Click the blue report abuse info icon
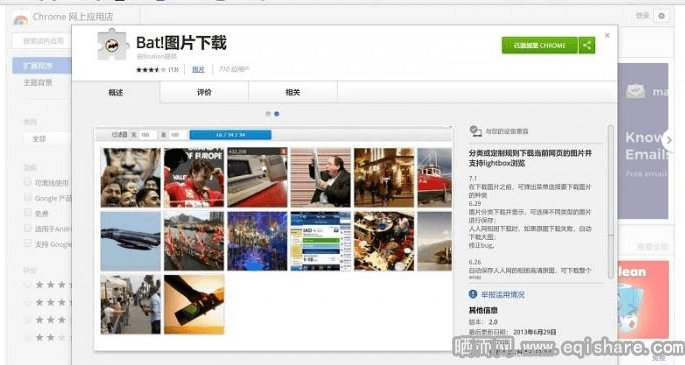Image resolution: width=685 pixels, height=365 pixels. (x=473, y=294)
